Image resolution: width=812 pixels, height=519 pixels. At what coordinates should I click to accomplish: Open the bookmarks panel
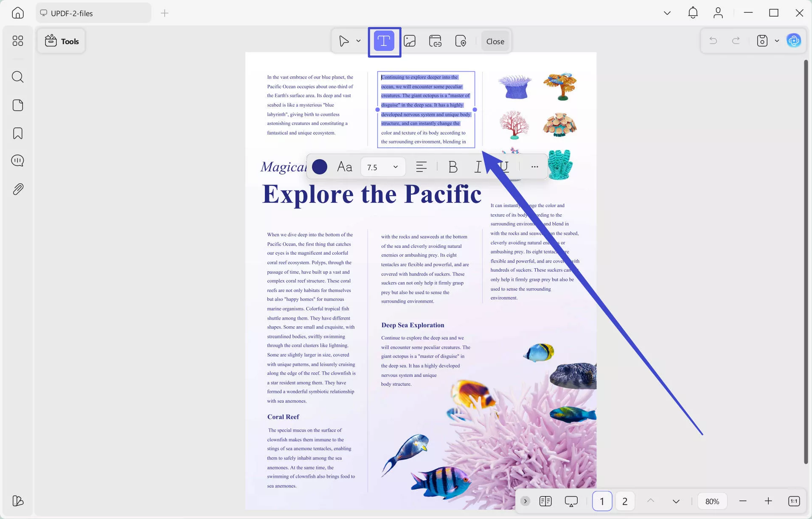[17, 133]
